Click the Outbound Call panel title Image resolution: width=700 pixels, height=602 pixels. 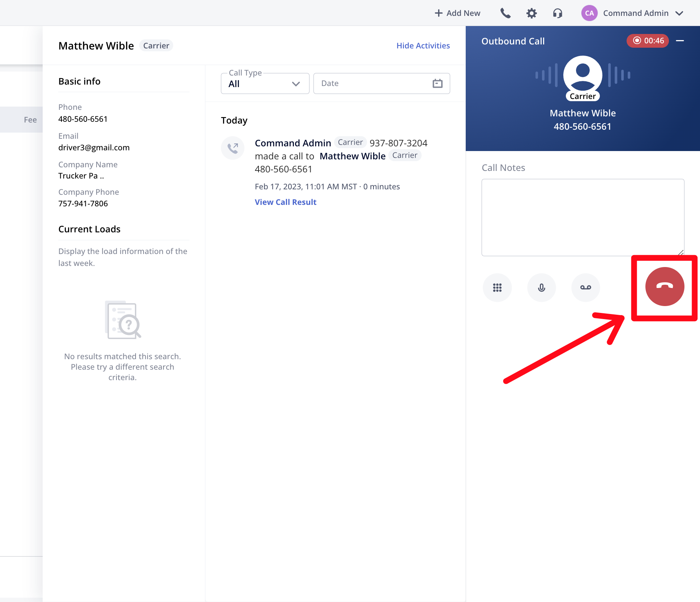point(513,41)
